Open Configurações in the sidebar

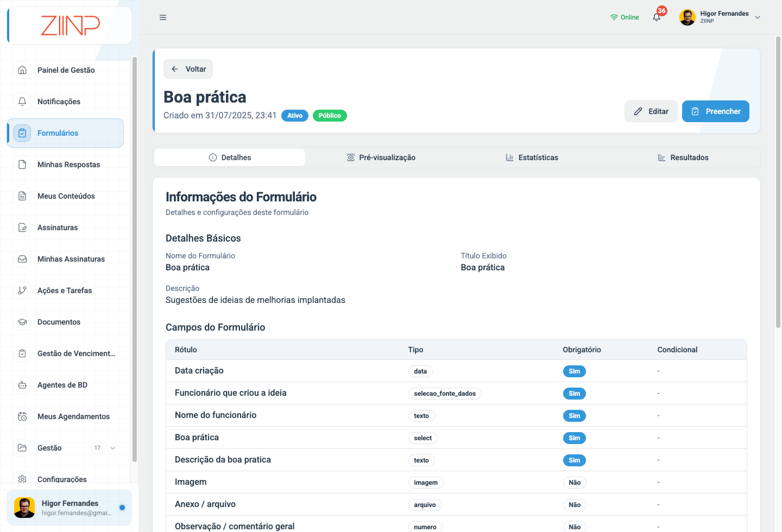tap(62, 479)
